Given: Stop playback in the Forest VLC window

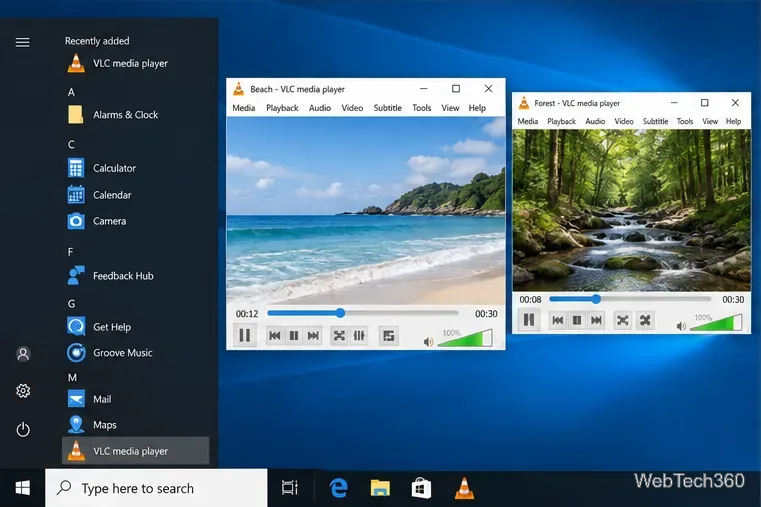Looking at the screenshot, I should coord(577,320).
